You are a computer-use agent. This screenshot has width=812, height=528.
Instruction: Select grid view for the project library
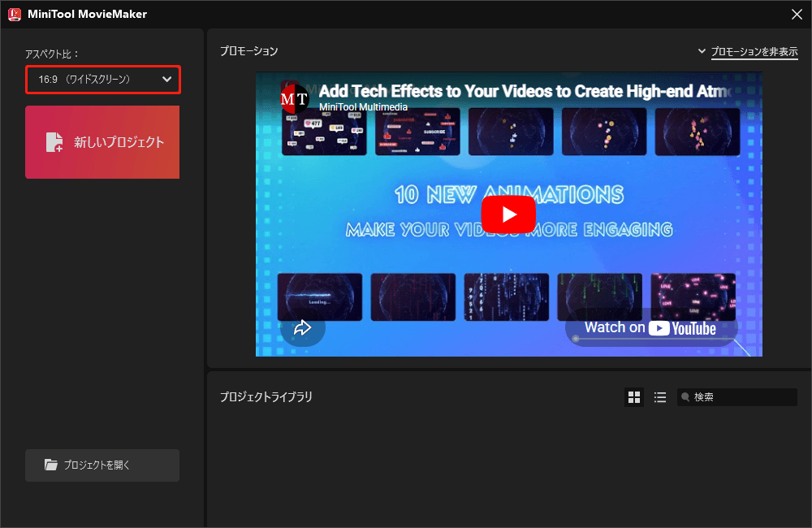tap(634, 396)
